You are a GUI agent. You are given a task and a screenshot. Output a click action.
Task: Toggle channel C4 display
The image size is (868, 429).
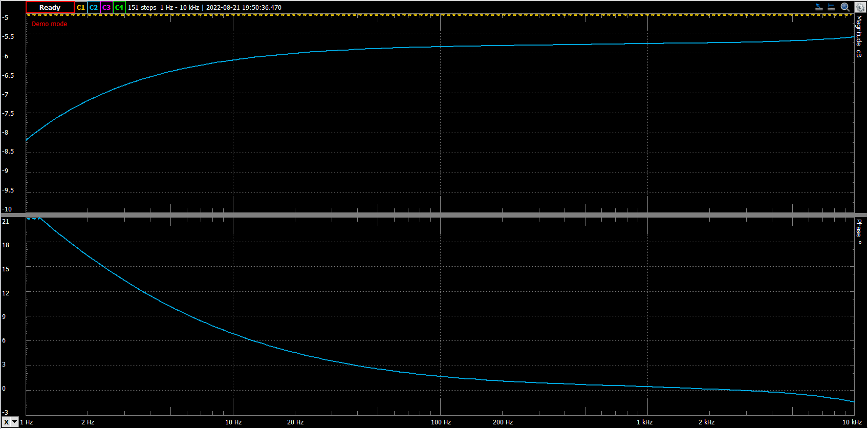tap(119, 8)
